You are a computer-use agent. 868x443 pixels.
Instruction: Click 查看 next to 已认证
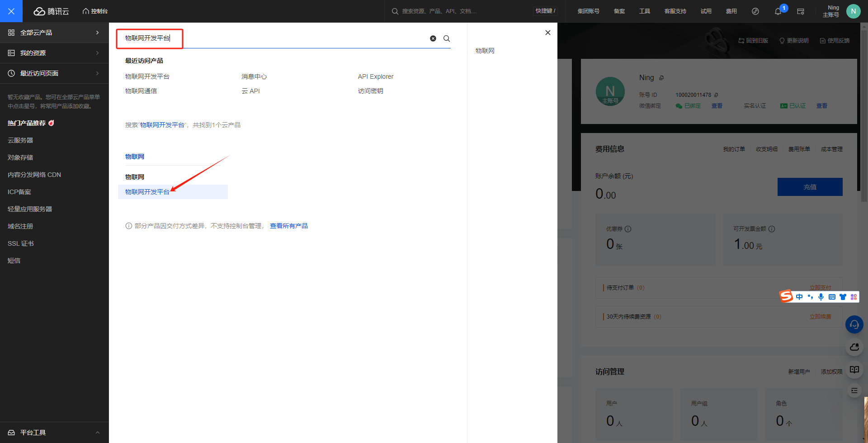(822, 106)
